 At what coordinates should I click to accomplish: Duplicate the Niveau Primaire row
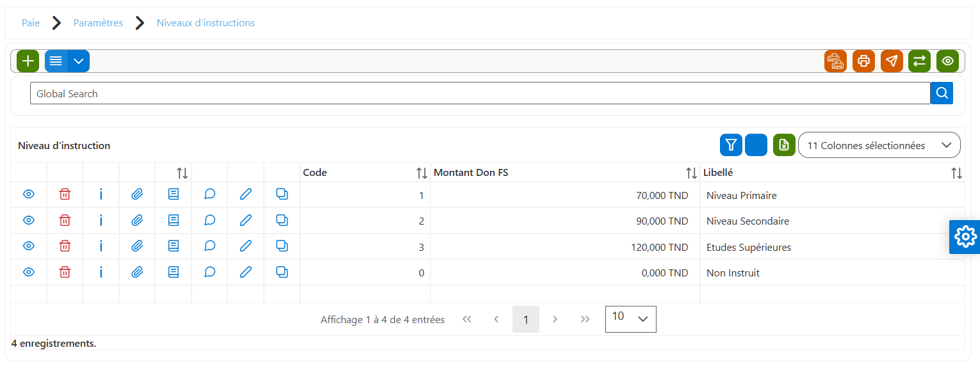click(282, 194)
